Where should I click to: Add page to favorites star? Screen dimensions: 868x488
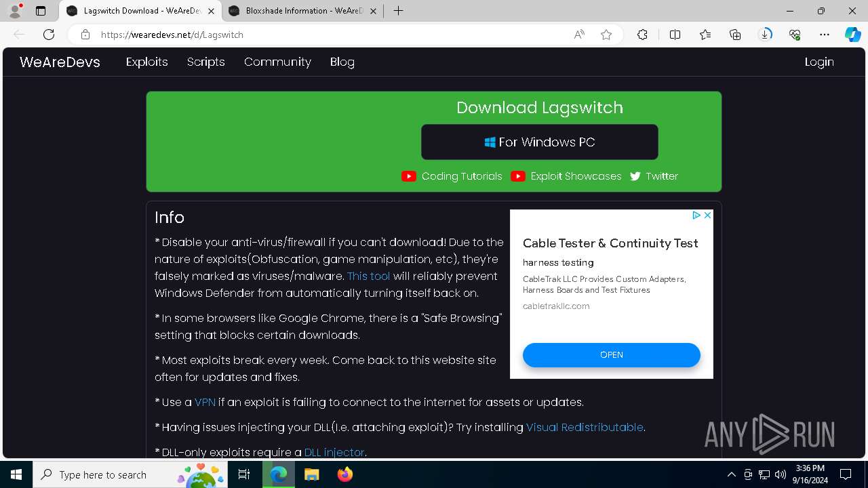(606, 35)
